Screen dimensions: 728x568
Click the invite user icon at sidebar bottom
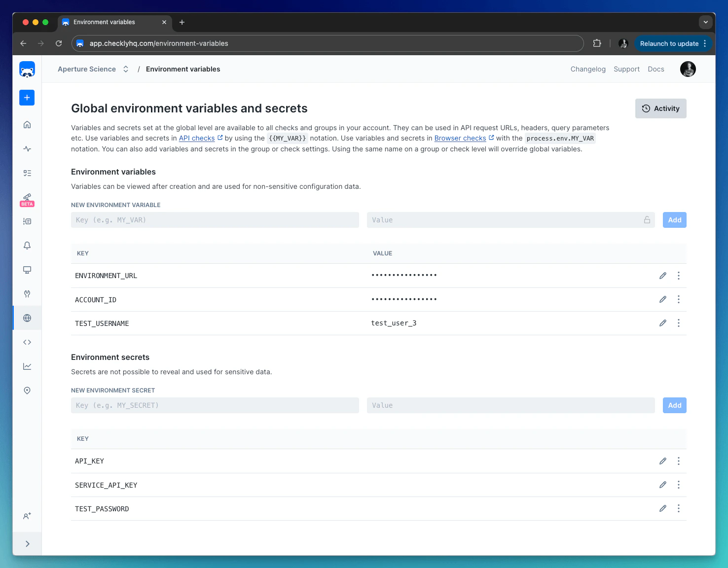tap(27, 516)
